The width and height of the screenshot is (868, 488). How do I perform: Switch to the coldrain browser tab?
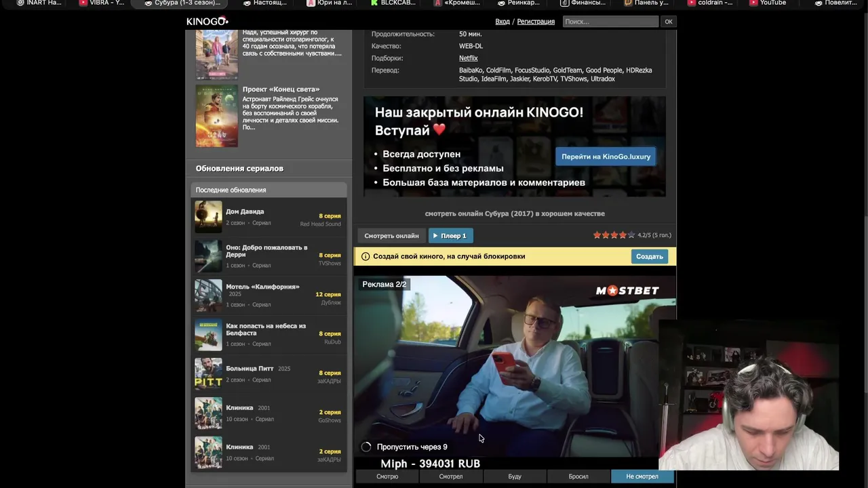[710, 3]
